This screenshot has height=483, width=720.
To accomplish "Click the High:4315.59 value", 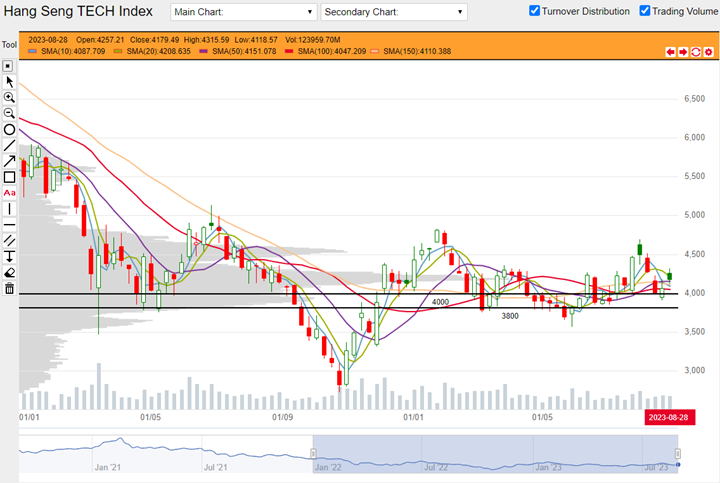I will [206, 40].
